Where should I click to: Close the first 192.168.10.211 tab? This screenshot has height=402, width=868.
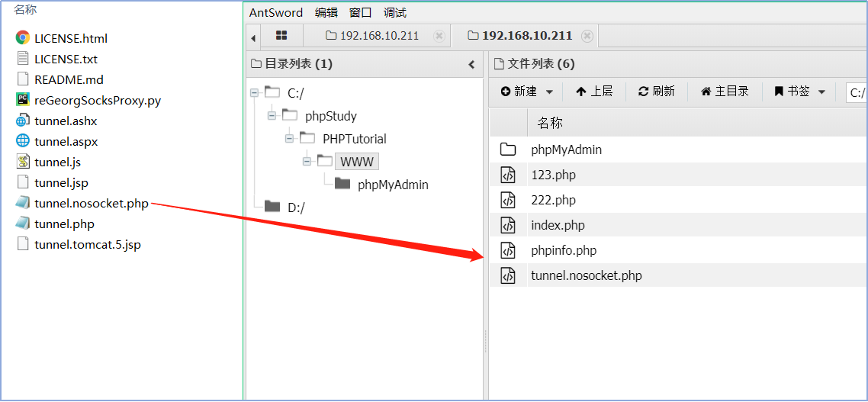tap(439, 36)
